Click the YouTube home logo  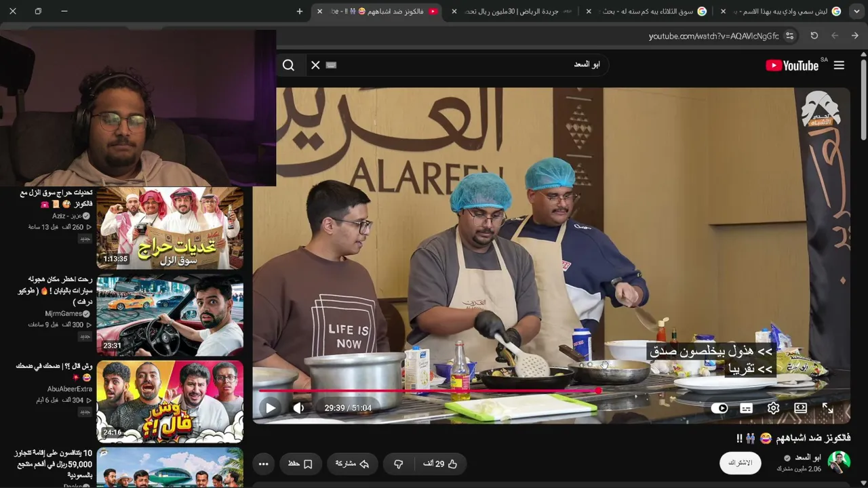[x=791, y=65]
